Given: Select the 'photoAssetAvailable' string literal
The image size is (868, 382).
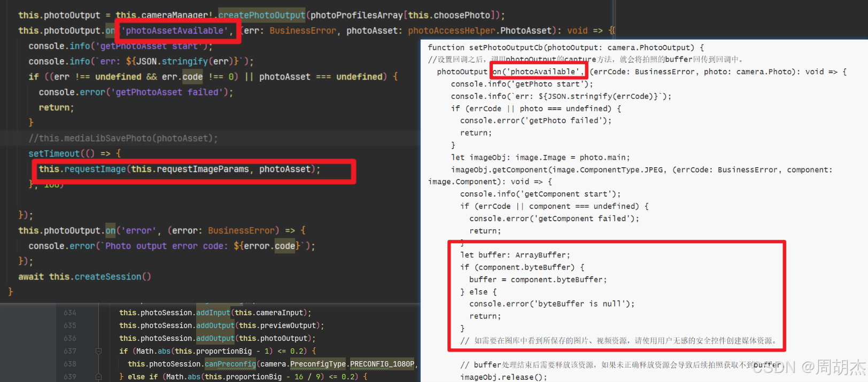Looking at the screenshot, I should [175, 30].
